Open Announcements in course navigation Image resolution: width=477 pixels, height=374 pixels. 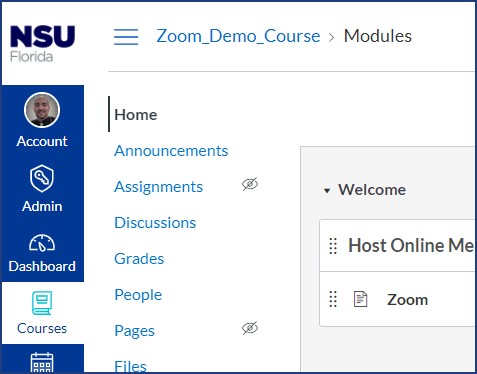pos(171,151)
